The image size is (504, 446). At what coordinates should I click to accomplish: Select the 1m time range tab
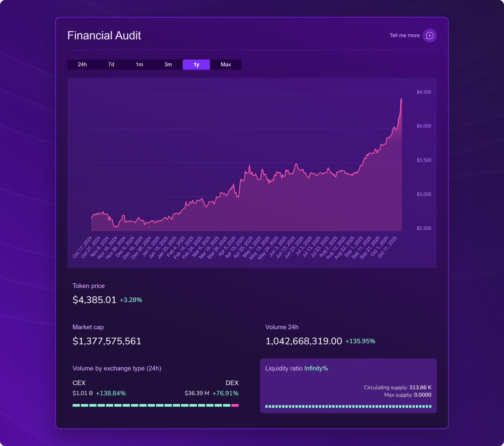click(x=139, y=65)
